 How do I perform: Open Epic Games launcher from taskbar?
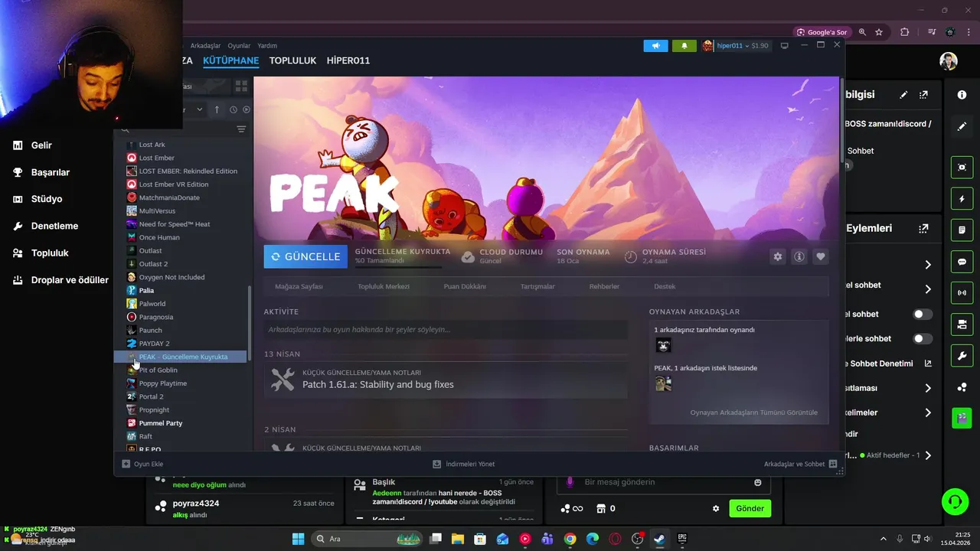tap(681, 539)
